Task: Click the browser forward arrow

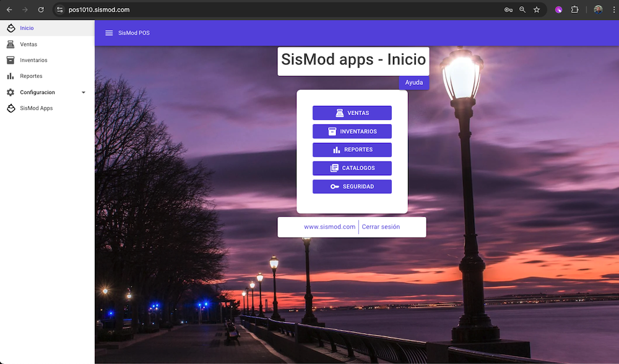Action: pos(25,10)
